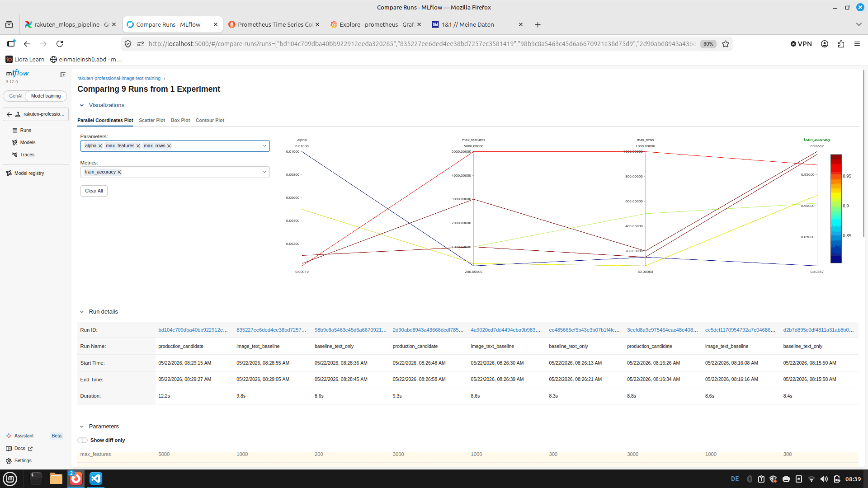Click the 80% zoom level indicator

pos(708,44)
